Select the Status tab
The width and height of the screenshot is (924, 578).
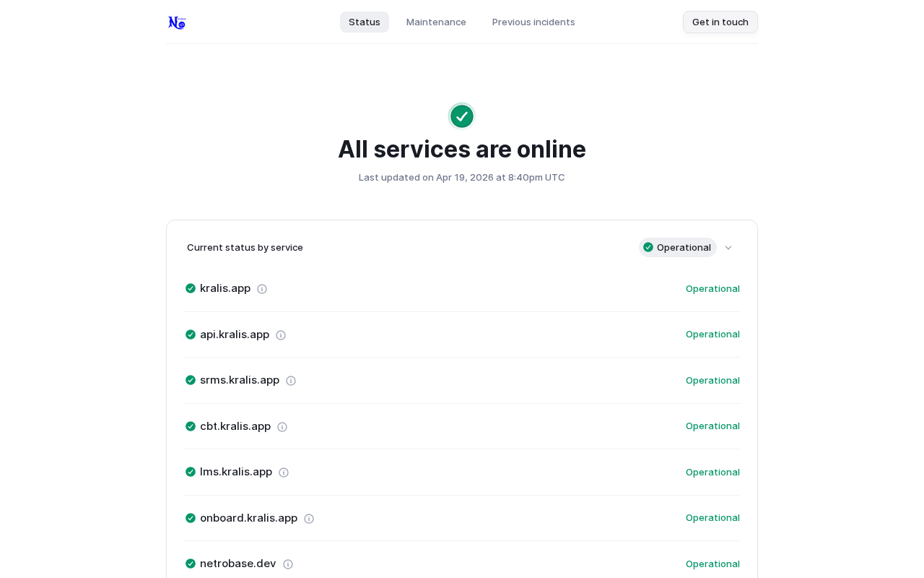[x=365, y=22]
